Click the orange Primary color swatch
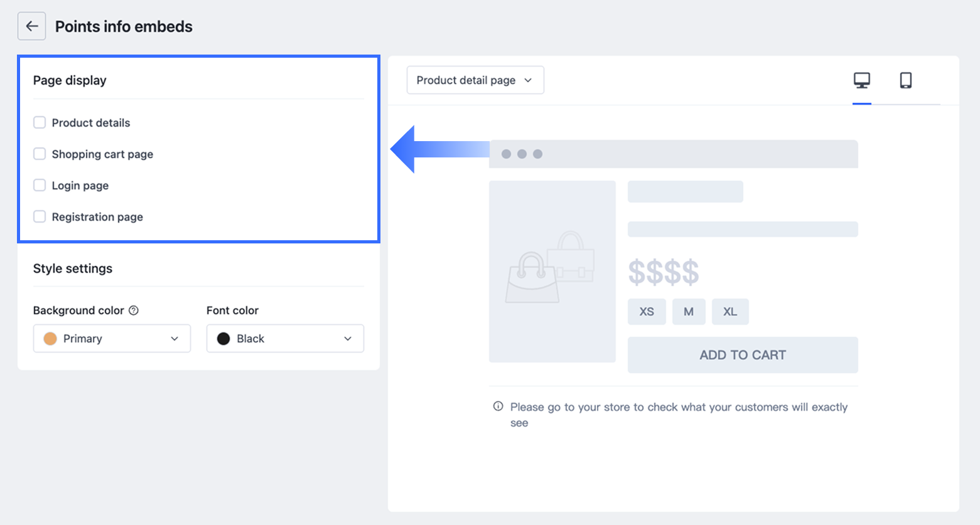Screen dimensions: 980x525 point(50,339)
